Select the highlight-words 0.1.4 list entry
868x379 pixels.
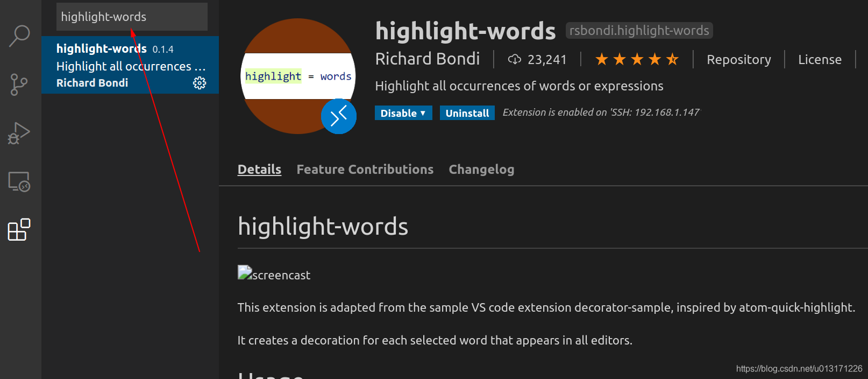(x=130, y=65)
